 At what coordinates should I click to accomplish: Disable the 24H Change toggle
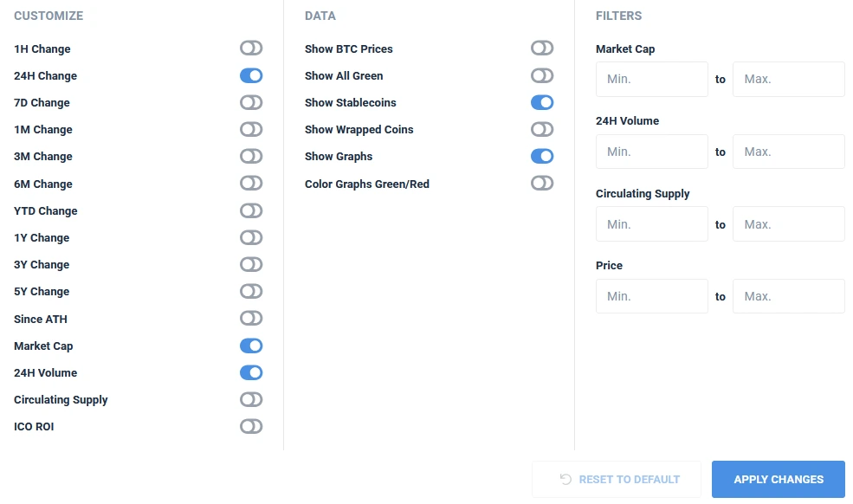pos(251,75)
